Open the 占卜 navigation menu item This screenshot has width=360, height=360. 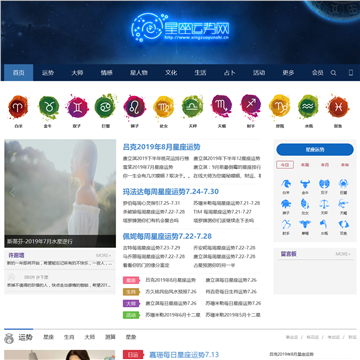pyautogui.click(x=229, y=73)
